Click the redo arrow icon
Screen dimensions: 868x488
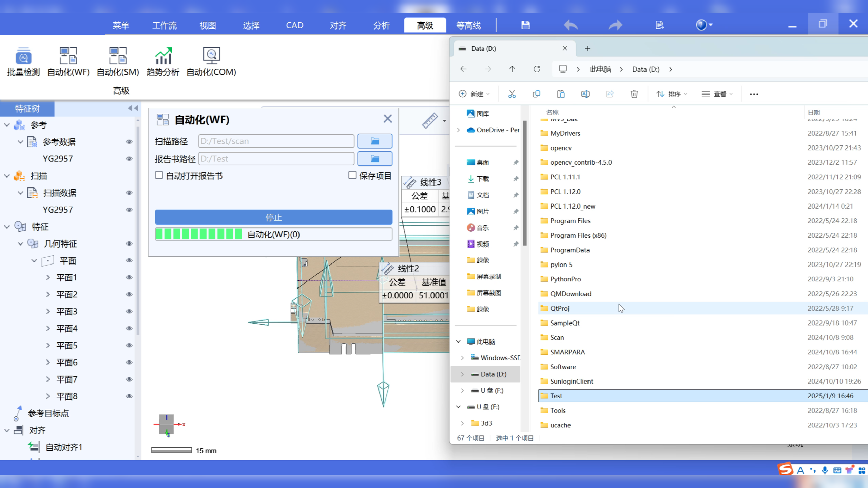click(615, 25)
